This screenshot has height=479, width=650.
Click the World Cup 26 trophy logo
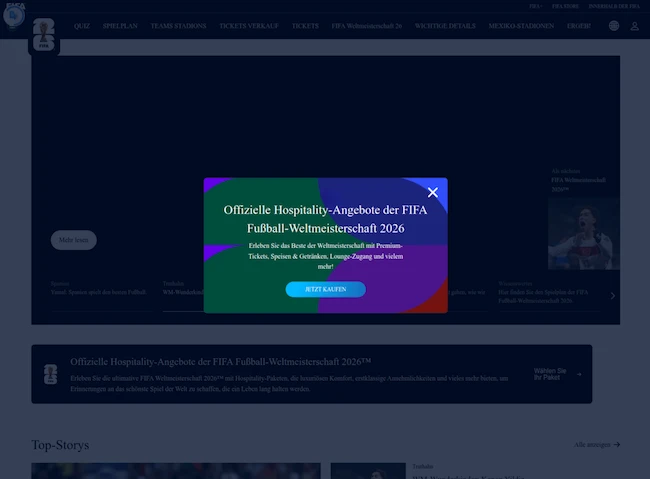pos(44,35)
